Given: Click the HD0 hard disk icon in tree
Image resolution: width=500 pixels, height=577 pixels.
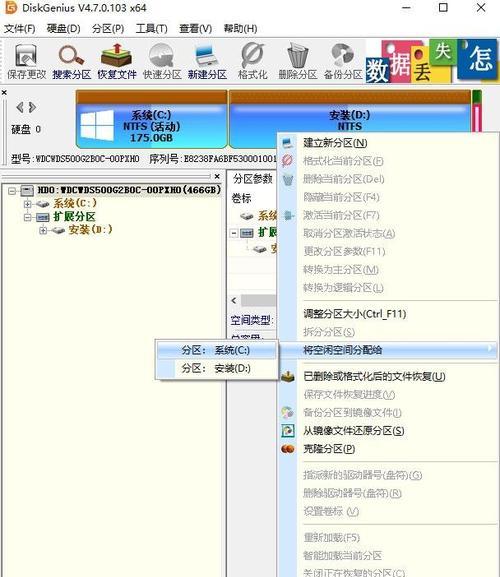Looking at the screenshot, I should coord(27,190).
